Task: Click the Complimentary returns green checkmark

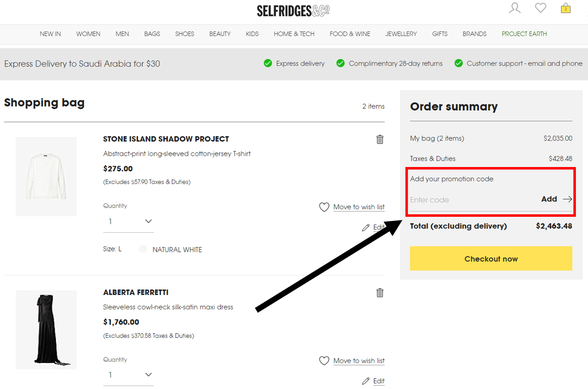Action: click(341, 63)
